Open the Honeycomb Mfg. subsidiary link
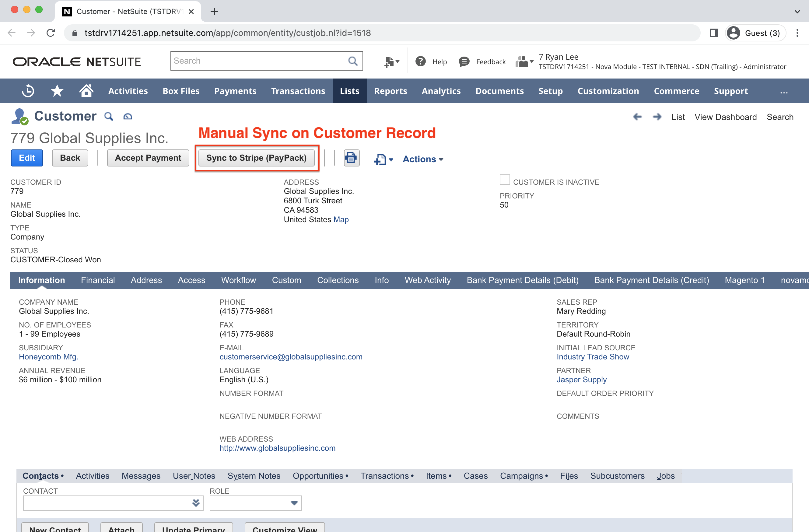The height and width of the screenshot is (532, 809). point(49,357)
